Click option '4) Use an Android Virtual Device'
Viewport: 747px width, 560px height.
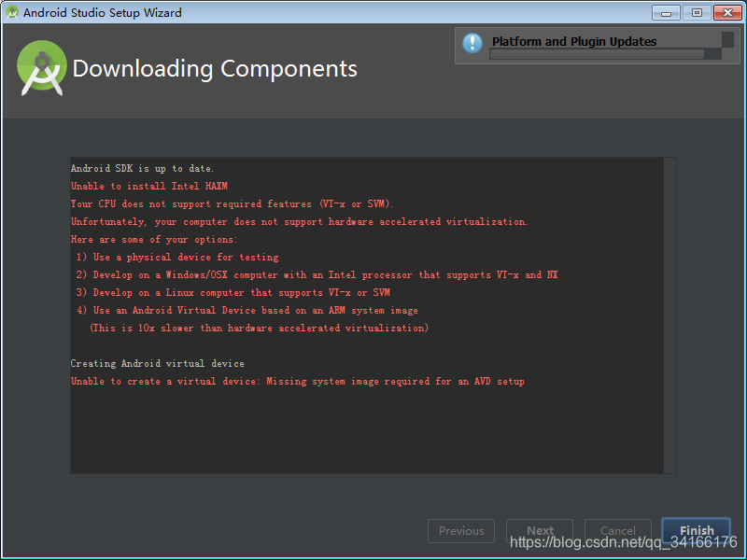click(x=247, y=311)
